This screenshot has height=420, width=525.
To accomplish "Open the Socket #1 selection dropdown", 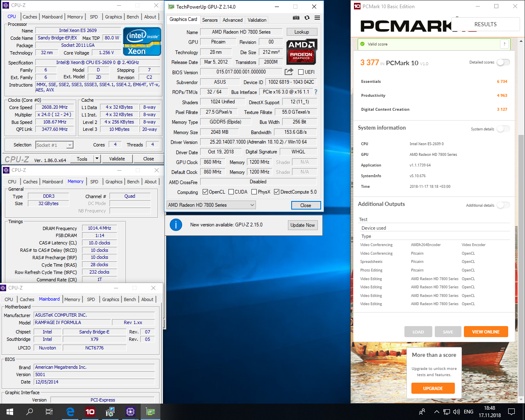I will tap(55, 145).
